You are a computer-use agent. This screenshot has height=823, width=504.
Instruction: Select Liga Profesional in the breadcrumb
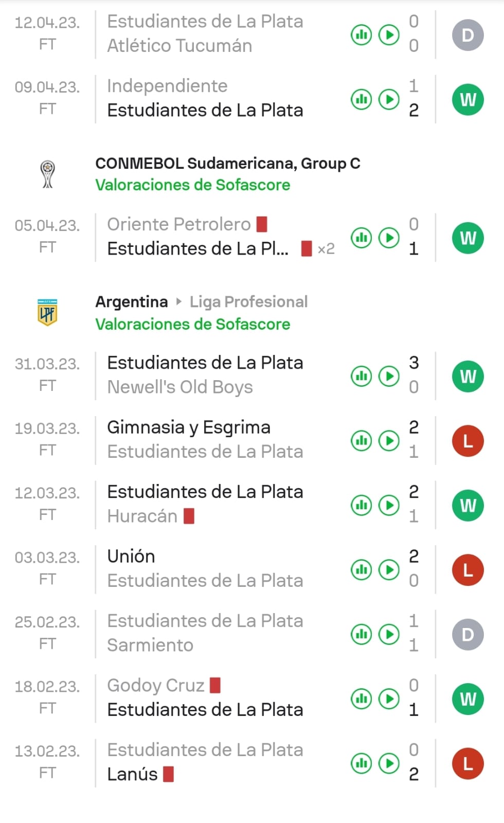click(x=248, y=302)
